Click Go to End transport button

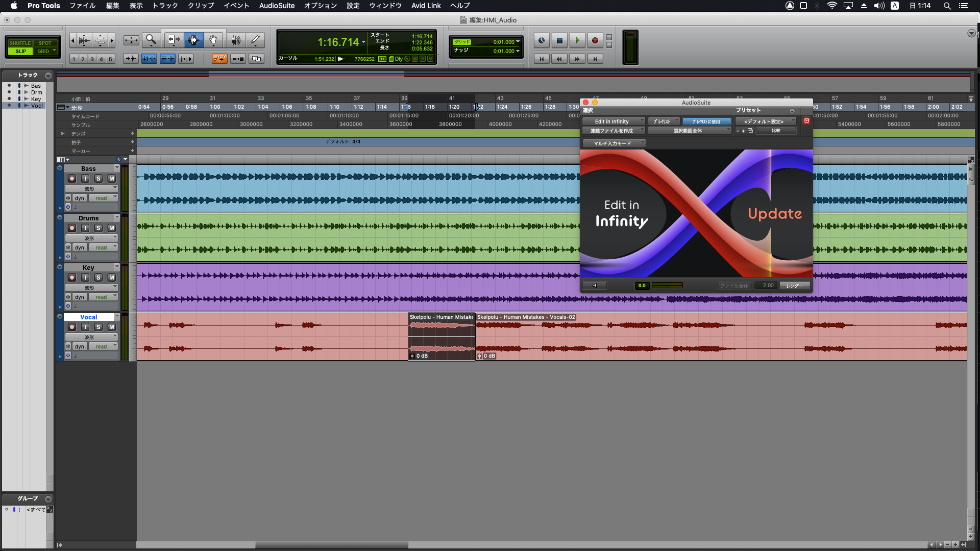595,59
